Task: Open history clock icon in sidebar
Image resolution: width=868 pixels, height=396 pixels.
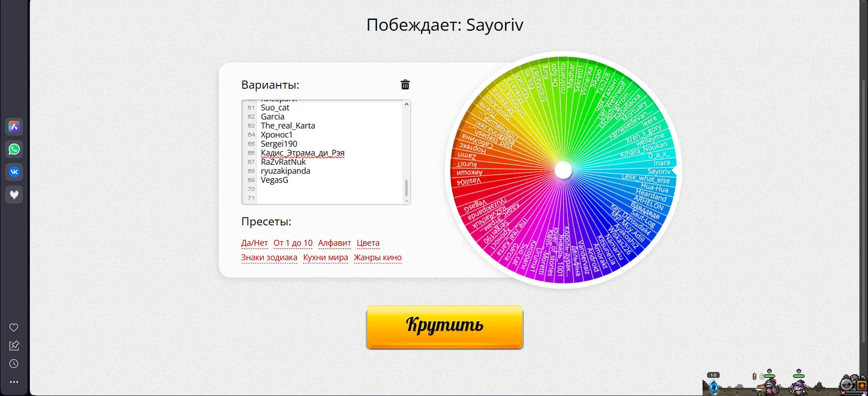Action: tap(14, 364)
